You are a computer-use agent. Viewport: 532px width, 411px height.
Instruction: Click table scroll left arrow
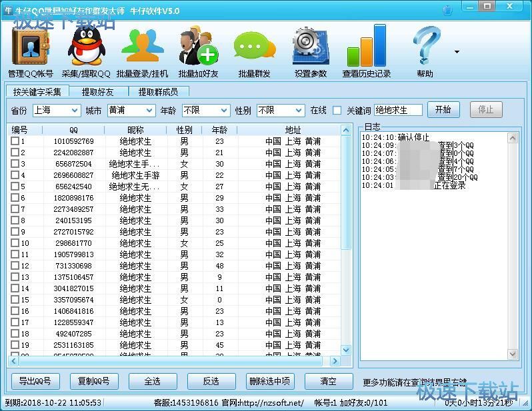click(x=13, y=361)
